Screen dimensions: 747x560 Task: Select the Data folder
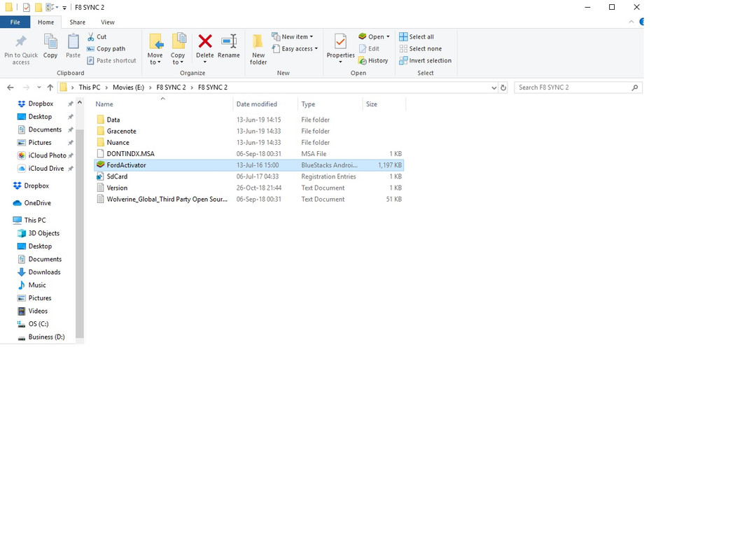click(249, 120)
